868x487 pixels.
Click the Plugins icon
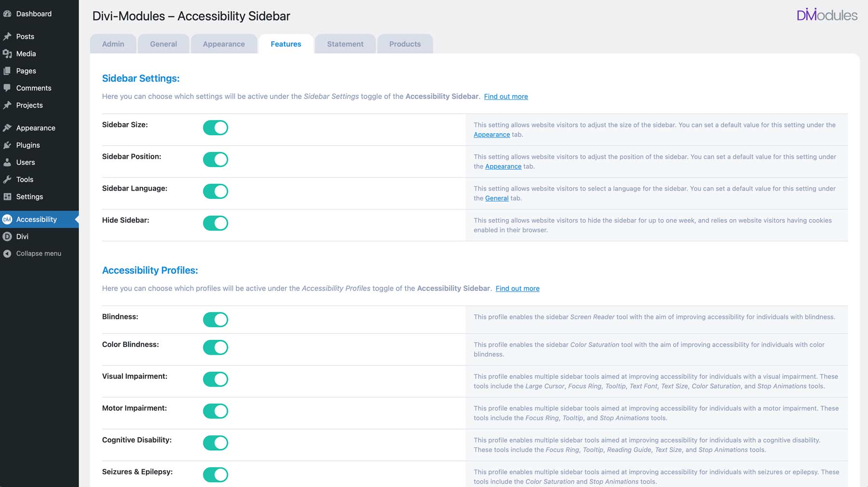[x=7, y=145]
